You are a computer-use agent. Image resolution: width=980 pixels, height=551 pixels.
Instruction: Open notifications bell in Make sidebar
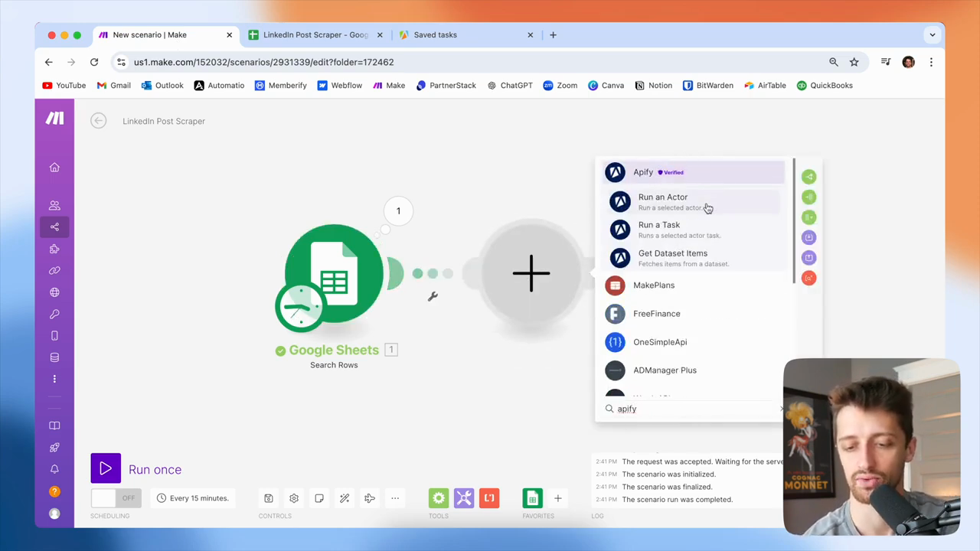[54, 469]
